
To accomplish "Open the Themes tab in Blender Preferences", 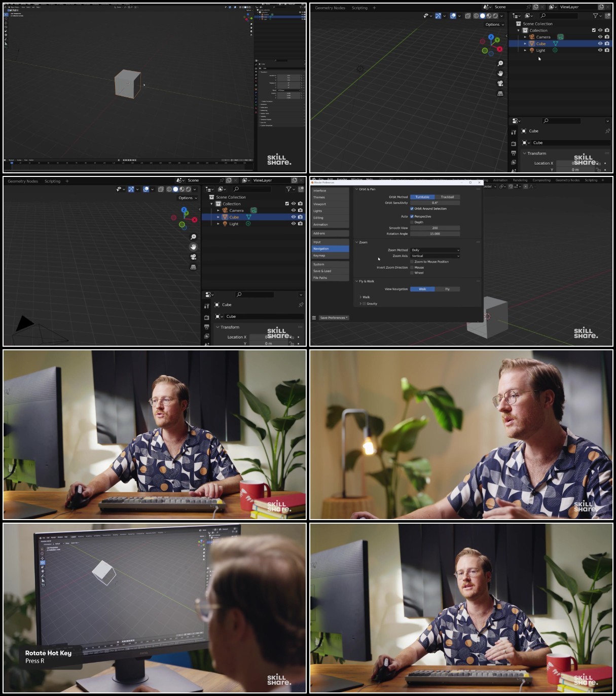I will click(x=330, y=197).
